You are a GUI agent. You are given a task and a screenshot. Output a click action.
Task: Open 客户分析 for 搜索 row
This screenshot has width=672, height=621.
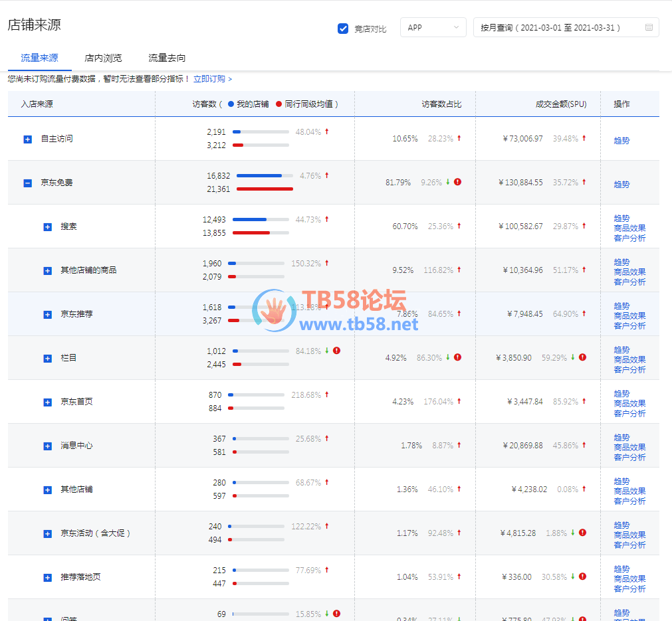(x=629, y=238)
